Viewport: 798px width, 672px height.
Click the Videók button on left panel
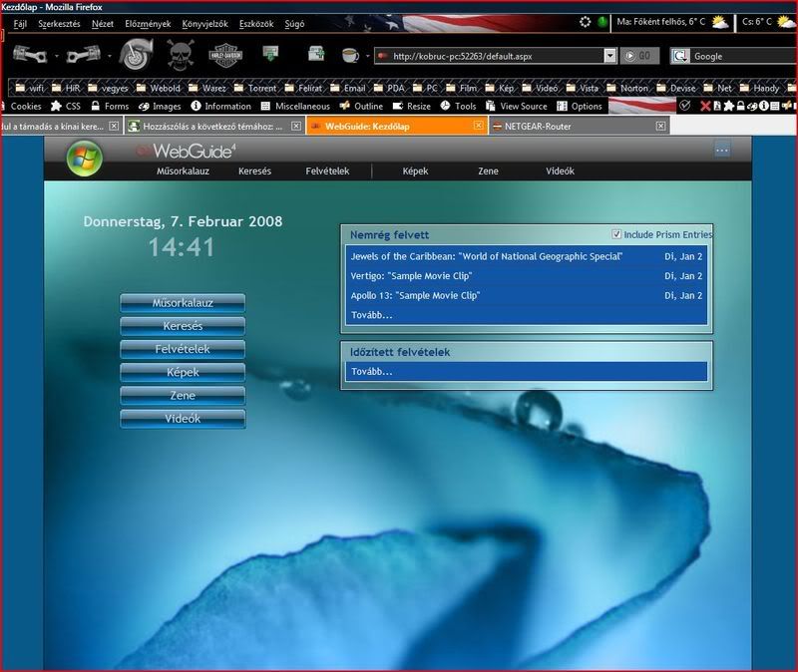coord(183,419)
